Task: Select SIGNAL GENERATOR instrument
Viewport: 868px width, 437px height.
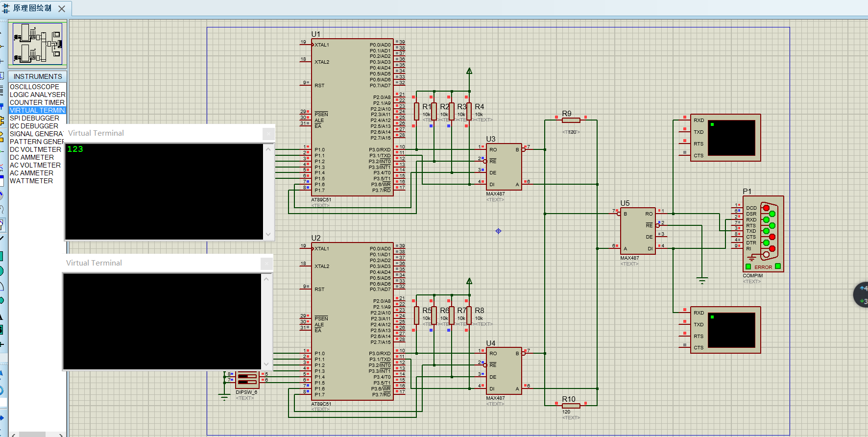Action: (x=37, y=134)
